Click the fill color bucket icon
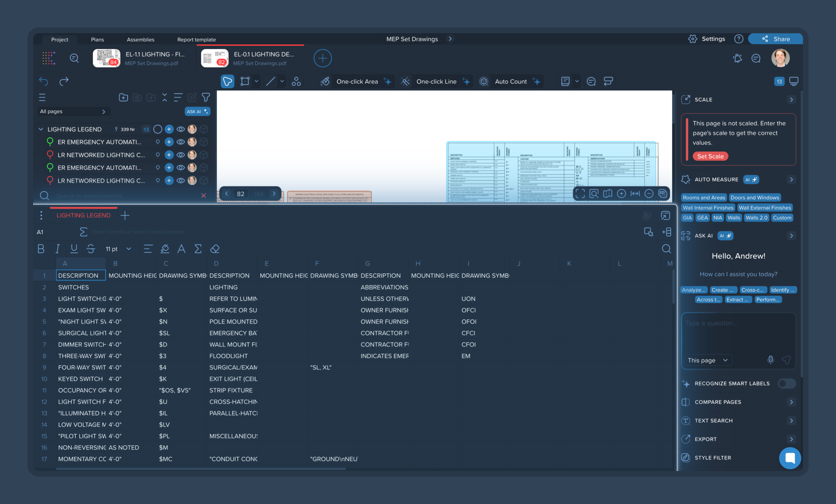836x504 pixels. click(x=165, y=249)
